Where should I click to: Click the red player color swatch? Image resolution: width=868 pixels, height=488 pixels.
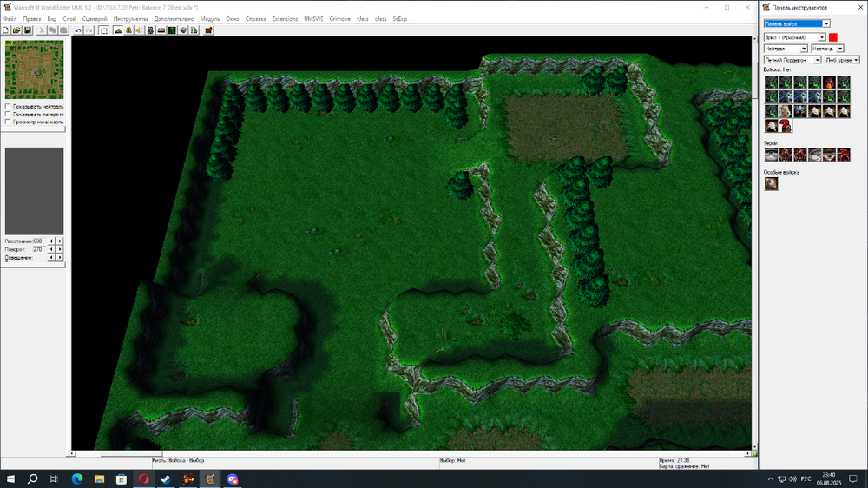click(833, 37)
